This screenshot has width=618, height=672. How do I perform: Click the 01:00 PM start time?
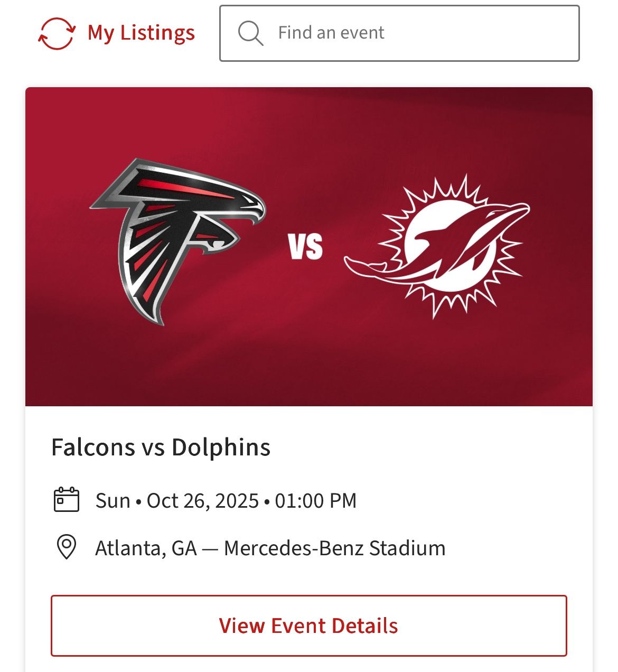coord(315,500)
